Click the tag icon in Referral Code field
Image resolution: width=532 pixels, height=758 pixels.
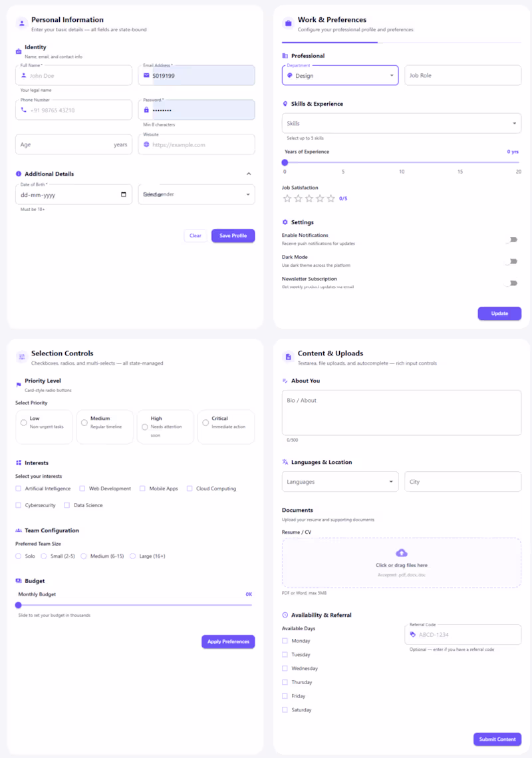pyautogui.click(x=412, y=634)
